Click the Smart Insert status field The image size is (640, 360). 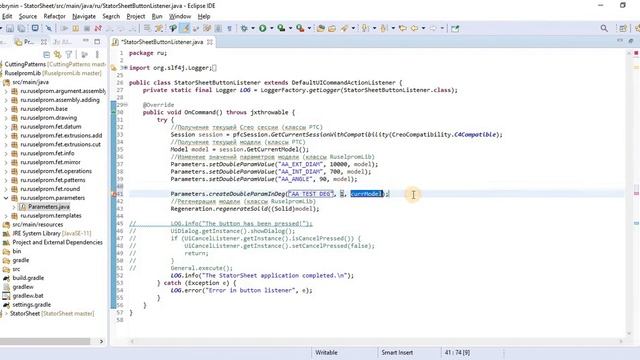pyautogui.click(x=397, y=352)
